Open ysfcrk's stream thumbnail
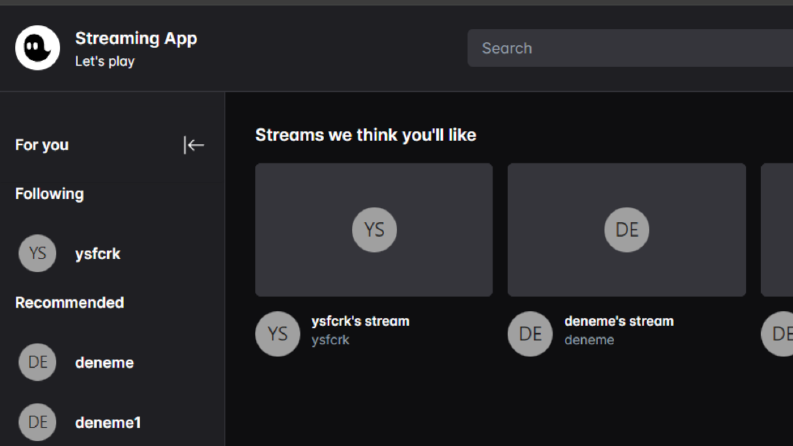793x446 pixels. point(374,230)
